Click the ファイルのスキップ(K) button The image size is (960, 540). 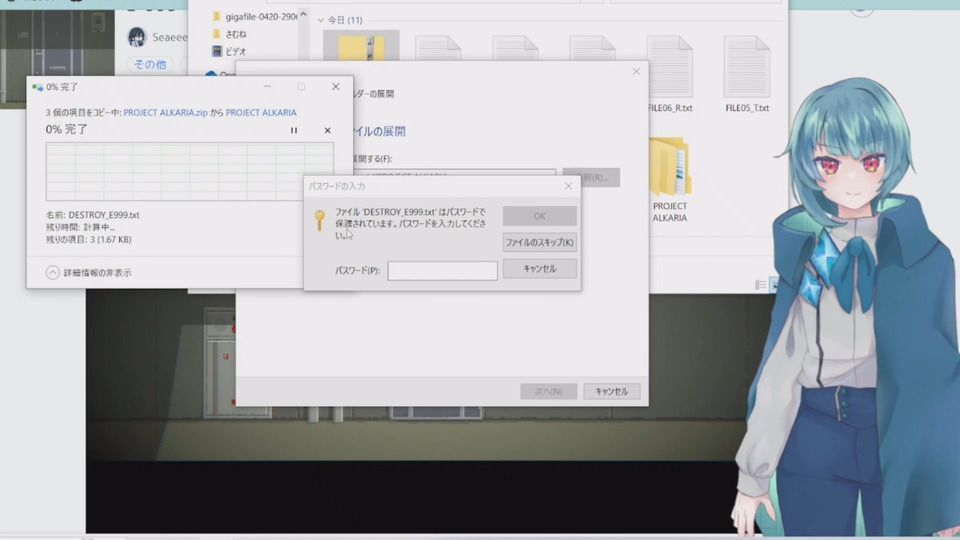(539, 242)
